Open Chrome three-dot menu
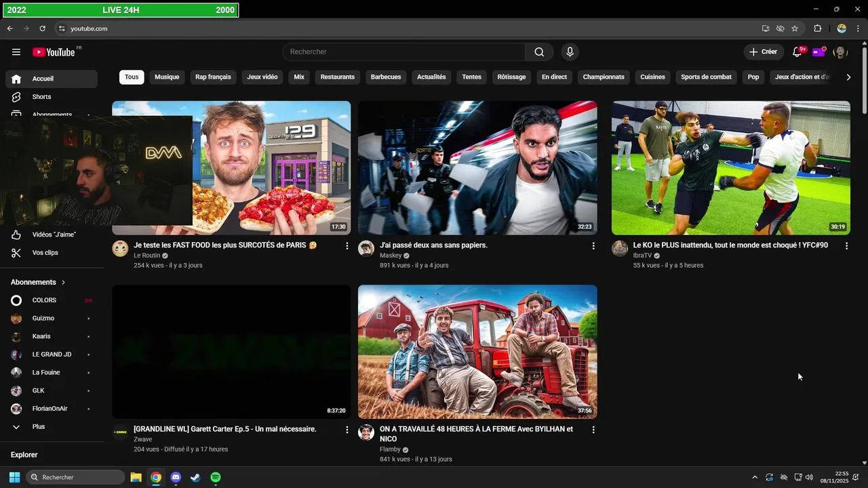The image size is (868, 488). (858, 28)
